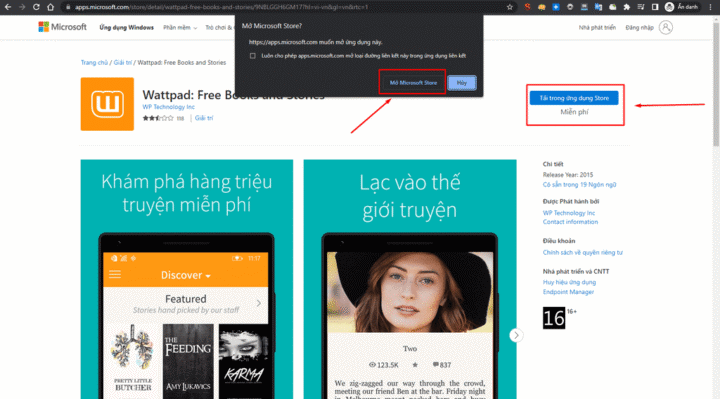Open the Endpoint Manager link
Screen dimensions: 720x399
(568, 292)
